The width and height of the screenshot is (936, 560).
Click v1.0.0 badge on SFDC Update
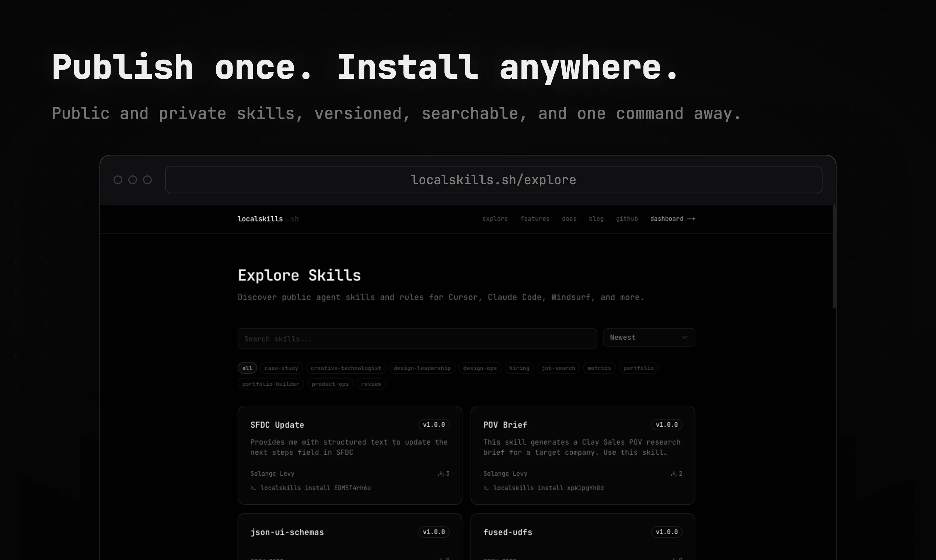[x=434, y=424]
